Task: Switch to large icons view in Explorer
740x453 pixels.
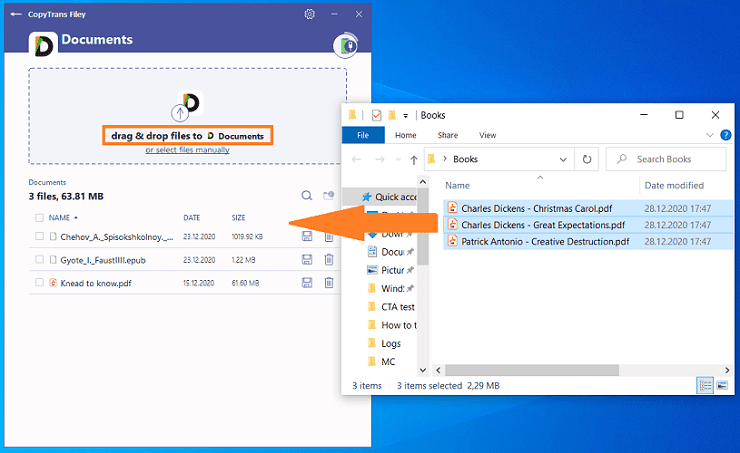Action: click(x=722, y=386)
